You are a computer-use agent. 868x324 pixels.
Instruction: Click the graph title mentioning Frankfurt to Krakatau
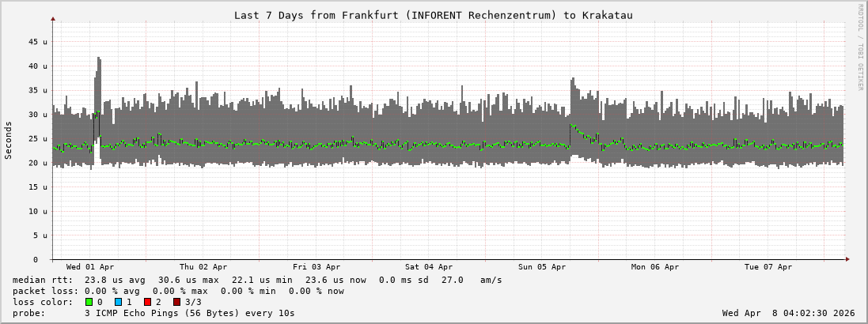pyautogui.click(x=433, y=15)
